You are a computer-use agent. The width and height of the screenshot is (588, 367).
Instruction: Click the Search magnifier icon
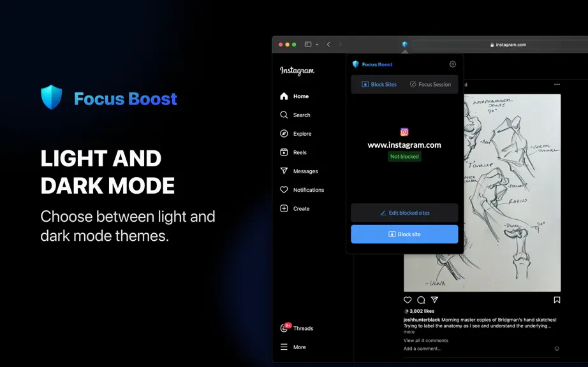click(284, 115)
